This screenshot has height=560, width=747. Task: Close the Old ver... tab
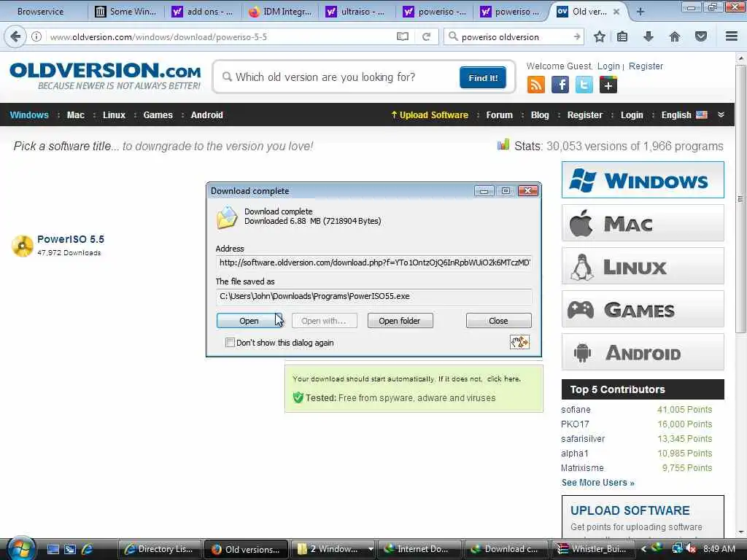click(616, 12)
